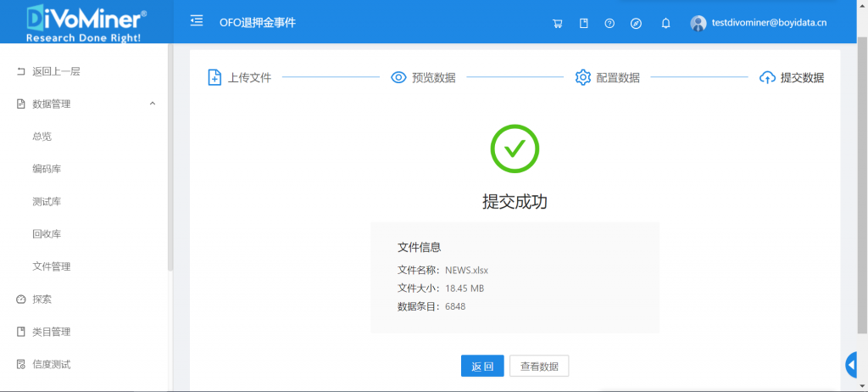Collapse the 数据管理 menu chevron
This screenshot has height=392, width=868.
(x=153, y=104)
